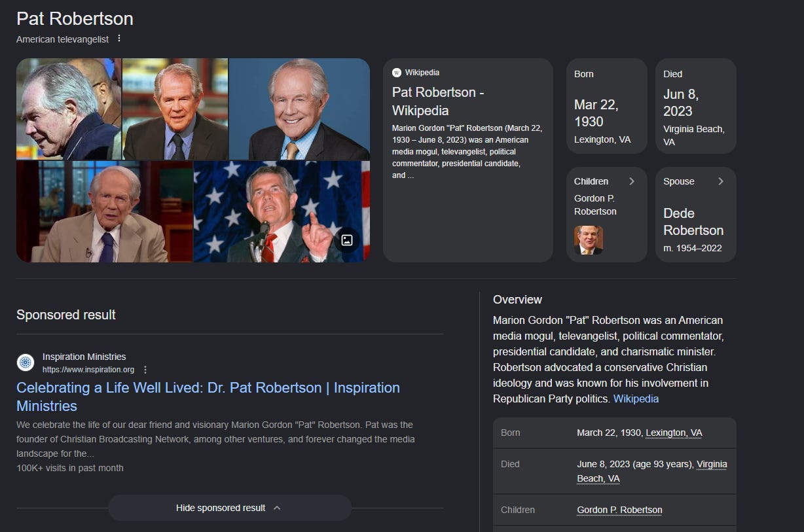Click the Died card showing Jun 8, 2023
Viewport: 804px width, 532px height.
(696, 106)
